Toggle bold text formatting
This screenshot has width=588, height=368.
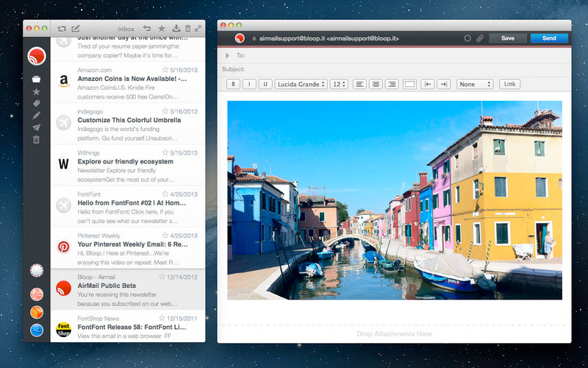[x=234, y=85]
